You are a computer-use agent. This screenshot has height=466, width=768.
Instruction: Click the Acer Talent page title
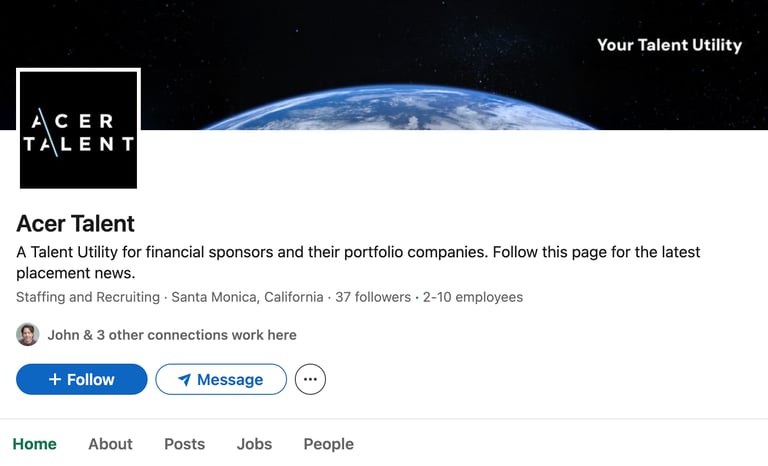tap(75, 223)
